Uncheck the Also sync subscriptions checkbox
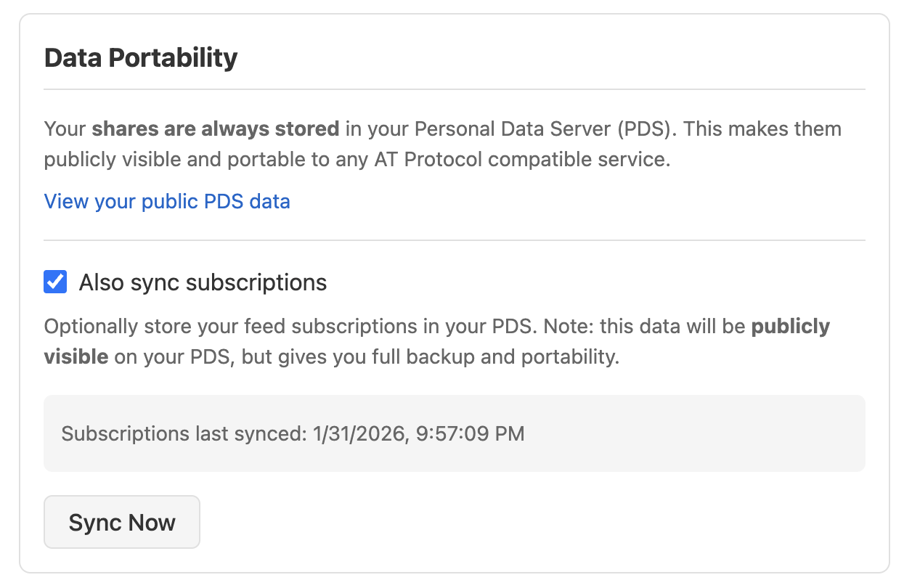This screenshot has width=912, height=588. [x=56, y=282]
